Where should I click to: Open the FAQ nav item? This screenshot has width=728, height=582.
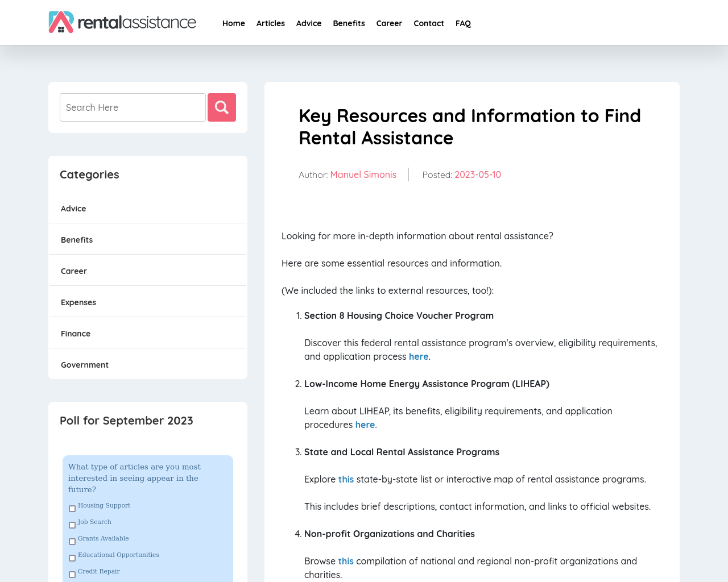tap(464, 23)
